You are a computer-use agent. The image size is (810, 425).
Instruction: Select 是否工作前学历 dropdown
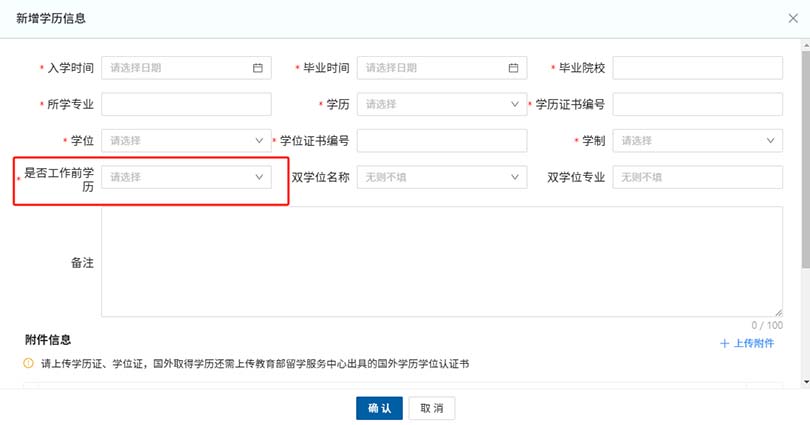coord(186,177)
